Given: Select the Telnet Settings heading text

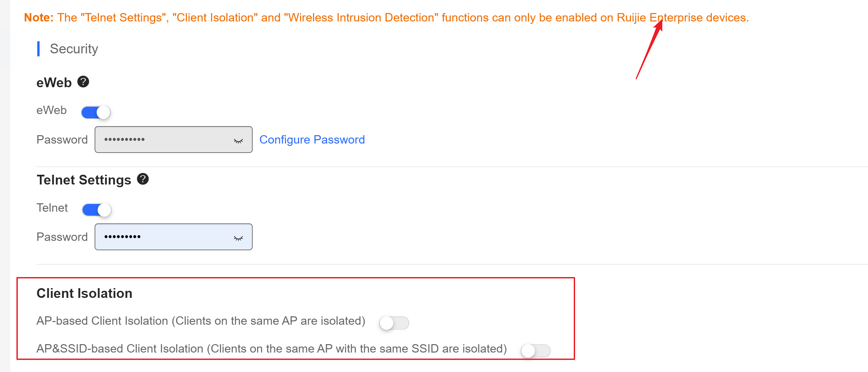Looking at the screenshot, I should pos(84,180).
